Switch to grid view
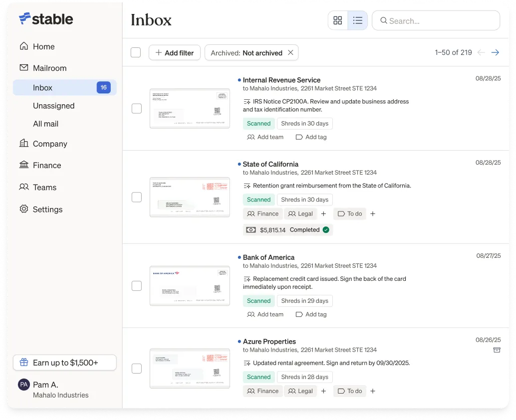 [x=338, y=20]
